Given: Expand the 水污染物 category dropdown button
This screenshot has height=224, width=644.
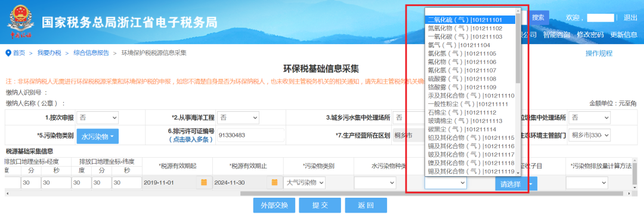Looking at the screenshot, I should coord(98,136).
